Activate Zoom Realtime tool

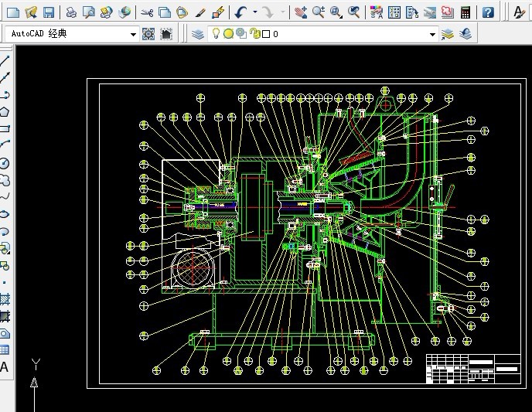[x=319, y=13]
